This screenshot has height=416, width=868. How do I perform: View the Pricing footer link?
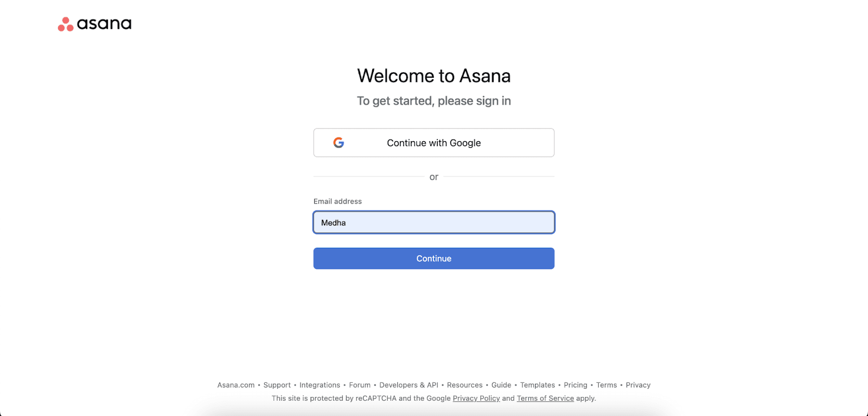tap(576, 385)
